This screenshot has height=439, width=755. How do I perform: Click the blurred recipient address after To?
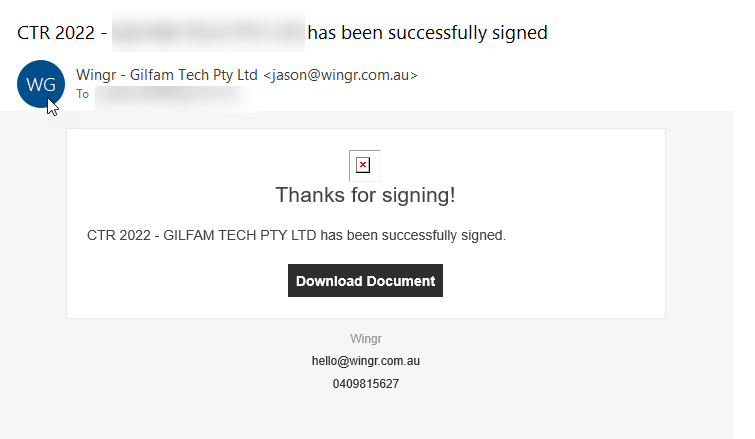175,95
